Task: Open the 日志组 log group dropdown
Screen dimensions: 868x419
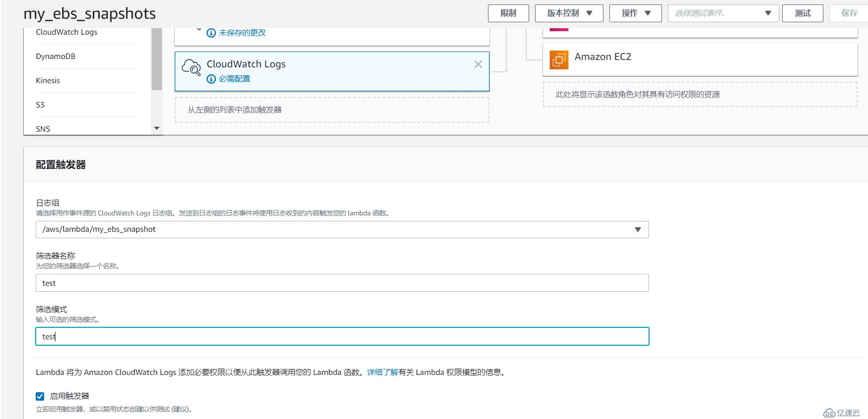Action: (342, 229)
